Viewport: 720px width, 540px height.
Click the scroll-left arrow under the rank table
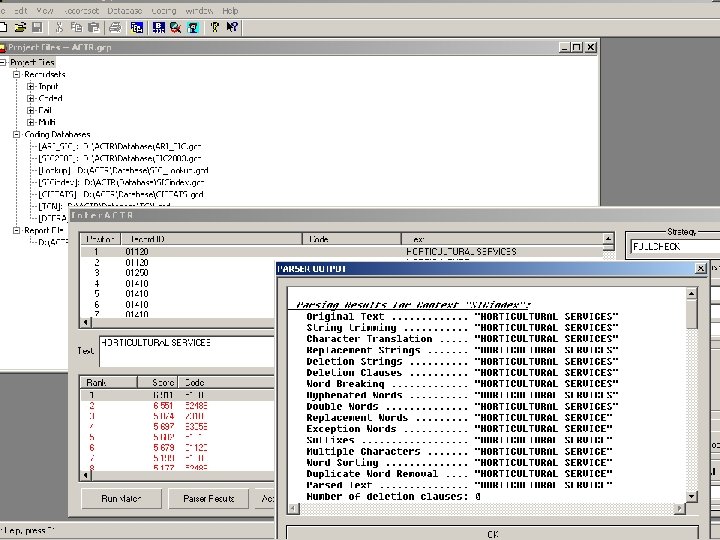point(86,476)
